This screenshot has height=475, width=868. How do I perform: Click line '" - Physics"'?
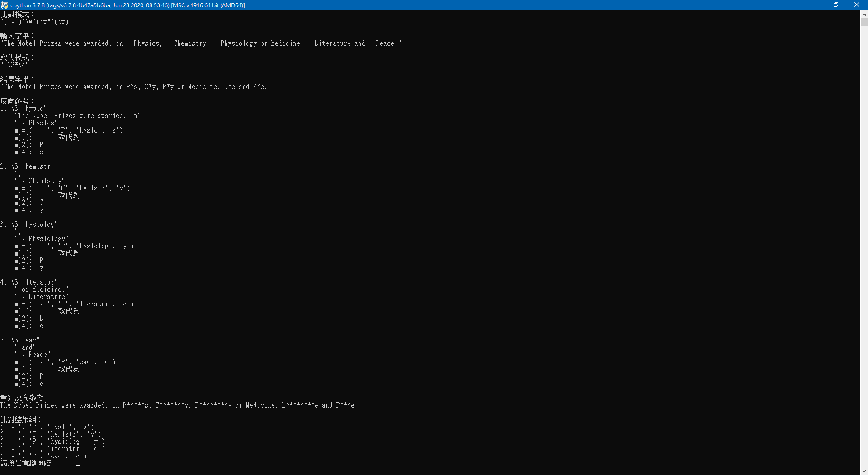click(36, 123)
